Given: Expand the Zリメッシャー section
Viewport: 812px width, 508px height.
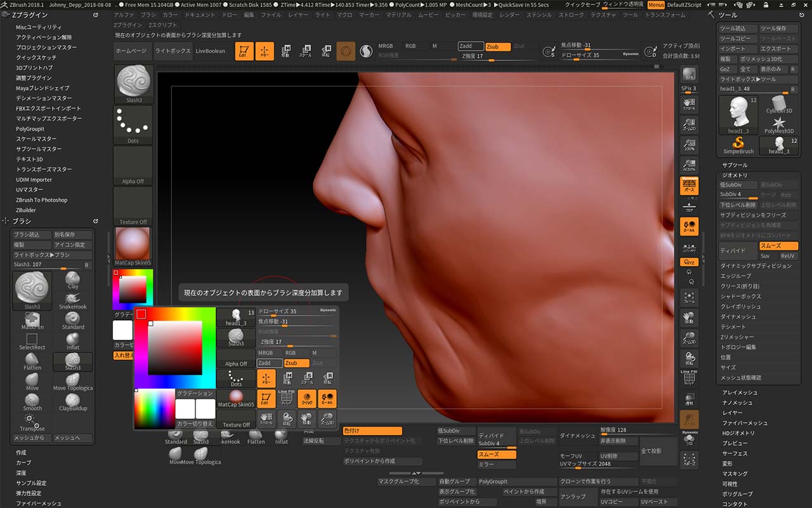Looking at the screenshot, I should [737, 337].
